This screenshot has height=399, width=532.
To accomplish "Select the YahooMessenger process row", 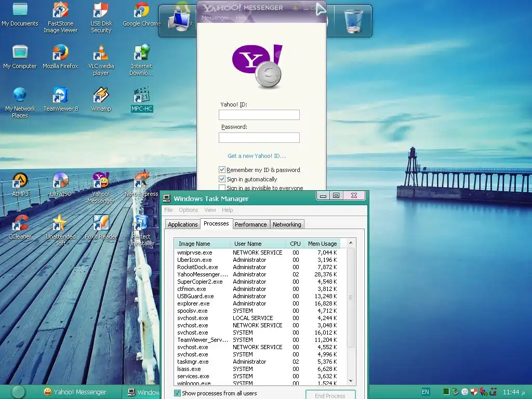I will point(258,274).
